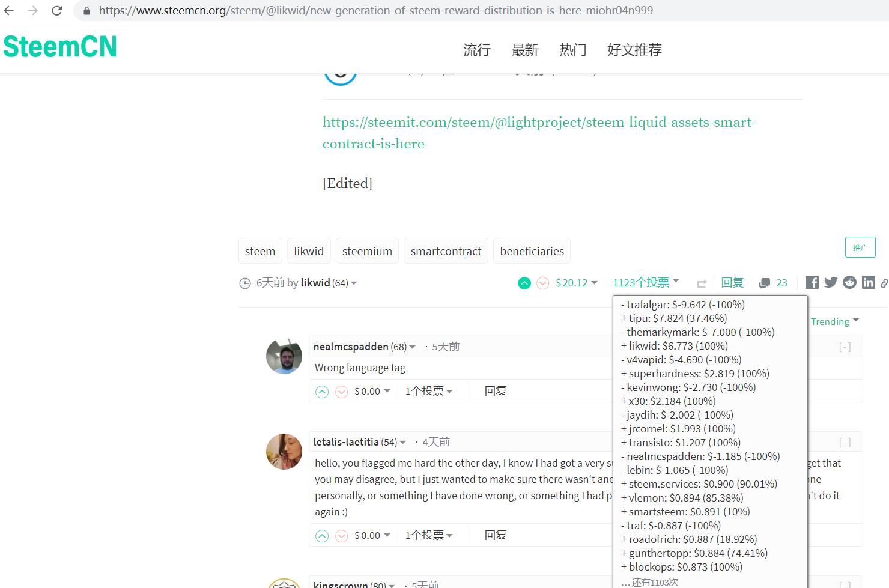
Task: Share the post on Reddit
Action: [849, 282]
